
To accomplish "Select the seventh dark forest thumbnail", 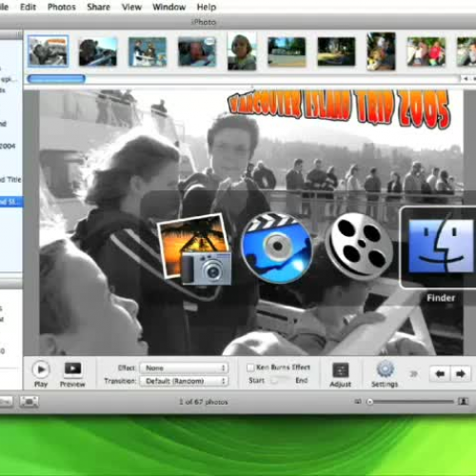I will pyautogui.click(x=336, y=51).
